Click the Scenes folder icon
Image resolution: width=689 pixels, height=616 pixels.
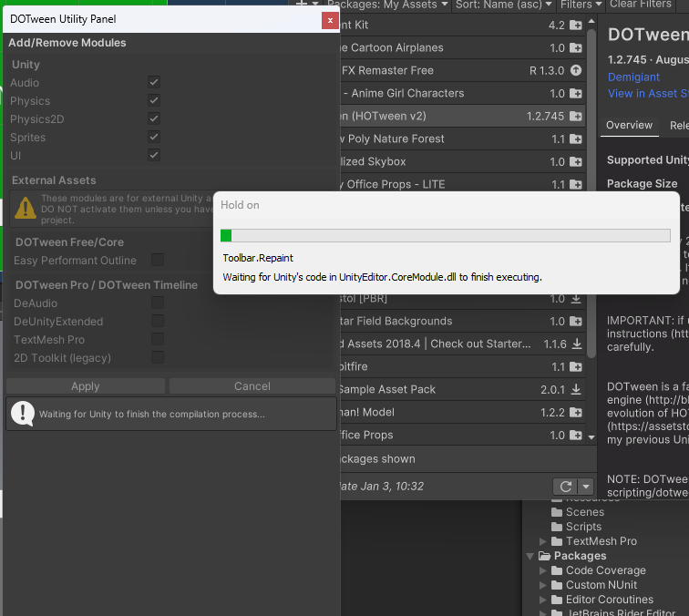pyautogui.click(x=557, y=512)
